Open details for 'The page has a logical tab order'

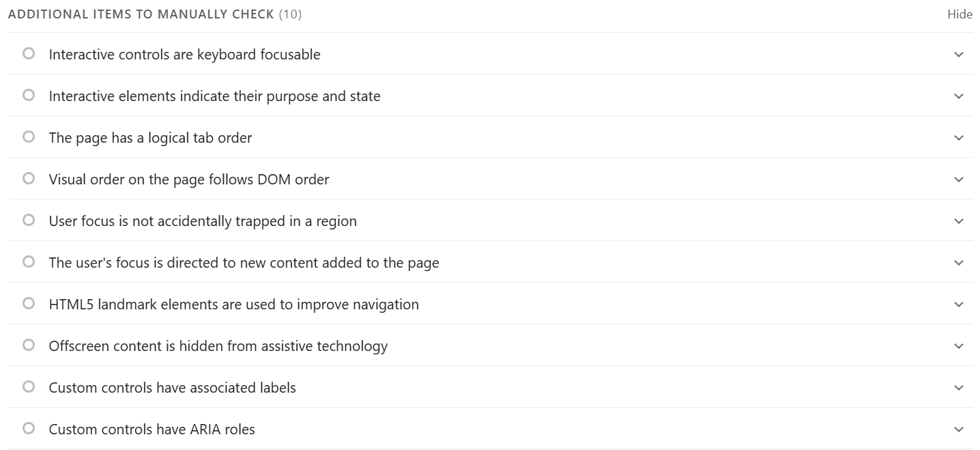tap(958, 138)
